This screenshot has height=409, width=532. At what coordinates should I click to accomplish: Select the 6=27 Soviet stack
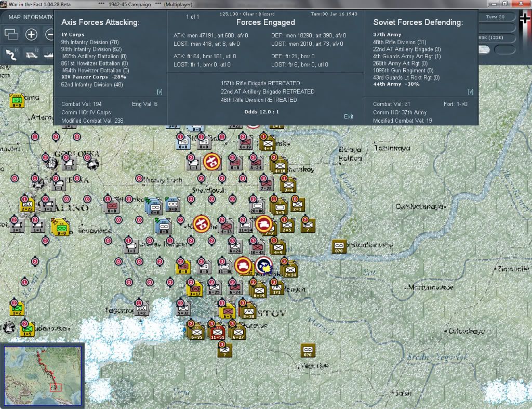pyautogui.click(x=238, y=332)
